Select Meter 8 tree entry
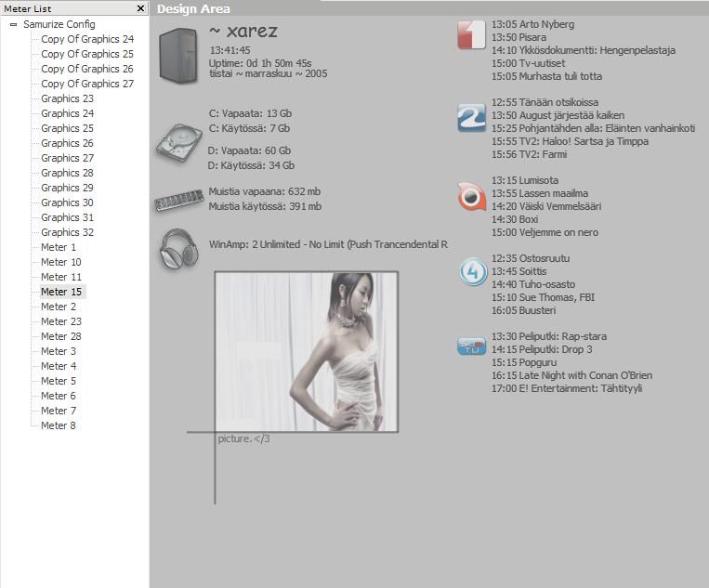Screen dimensions: 709x588 59,425
